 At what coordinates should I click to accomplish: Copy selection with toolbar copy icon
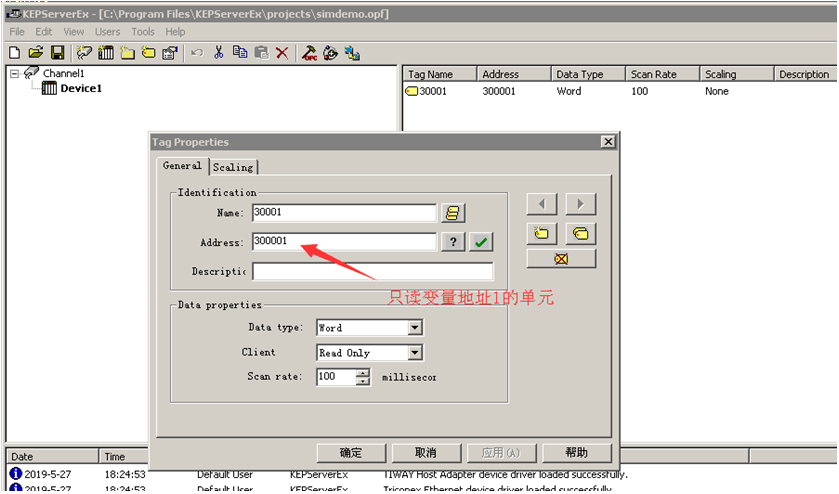coord(240,52)
